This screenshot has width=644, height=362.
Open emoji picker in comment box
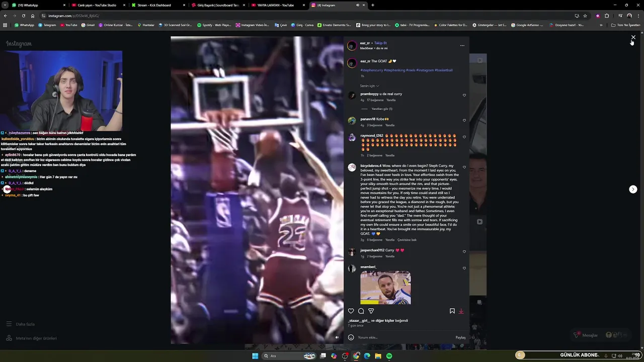point(351,337)
